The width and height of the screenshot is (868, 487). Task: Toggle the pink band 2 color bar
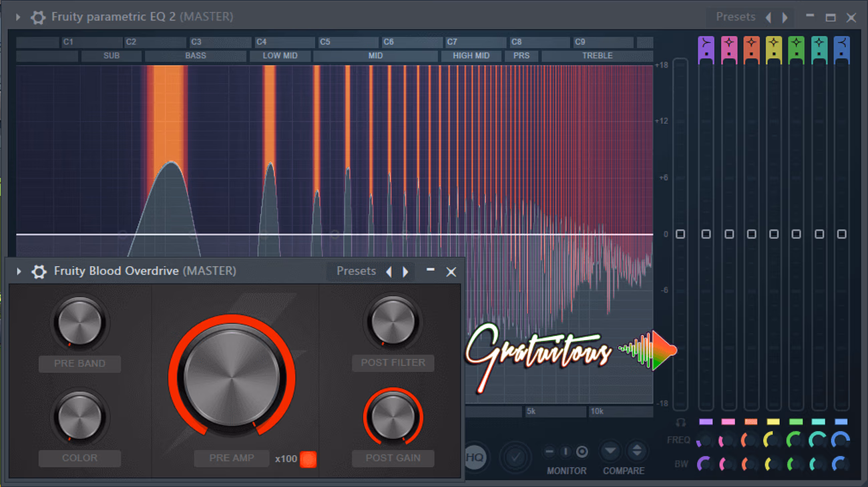(x=728, y=422)
